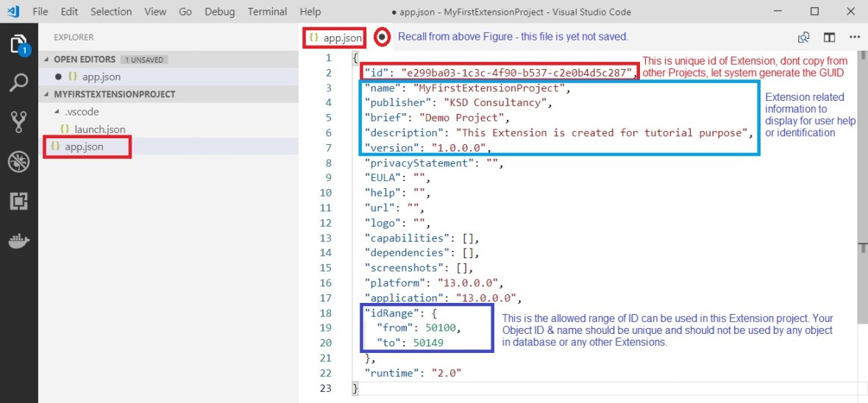The image size is (868, 403).
Task: Open the Source Control view icon
Action: 18,122
